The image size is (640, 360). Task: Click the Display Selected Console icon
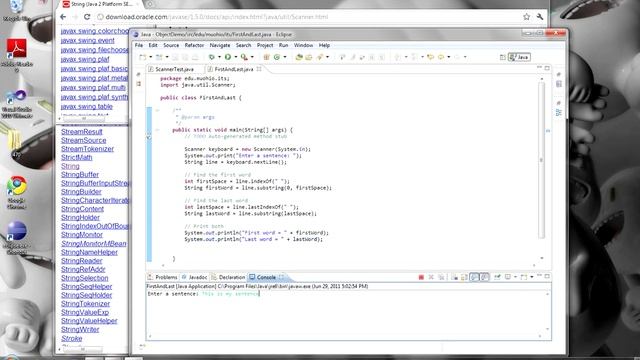tap(508, 277)
